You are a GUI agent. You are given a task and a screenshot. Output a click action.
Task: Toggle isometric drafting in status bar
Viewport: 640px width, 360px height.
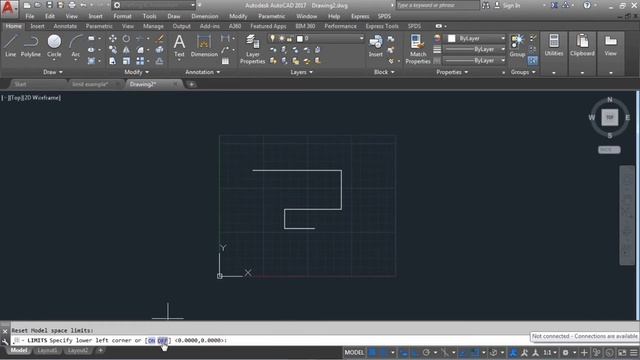coord(445,352)
